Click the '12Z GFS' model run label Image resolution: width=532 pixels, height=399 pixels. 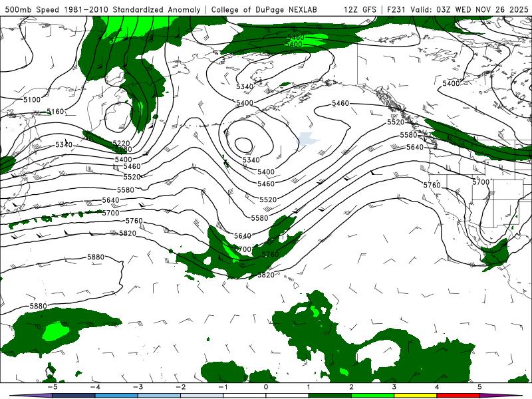tap(360, 9)
